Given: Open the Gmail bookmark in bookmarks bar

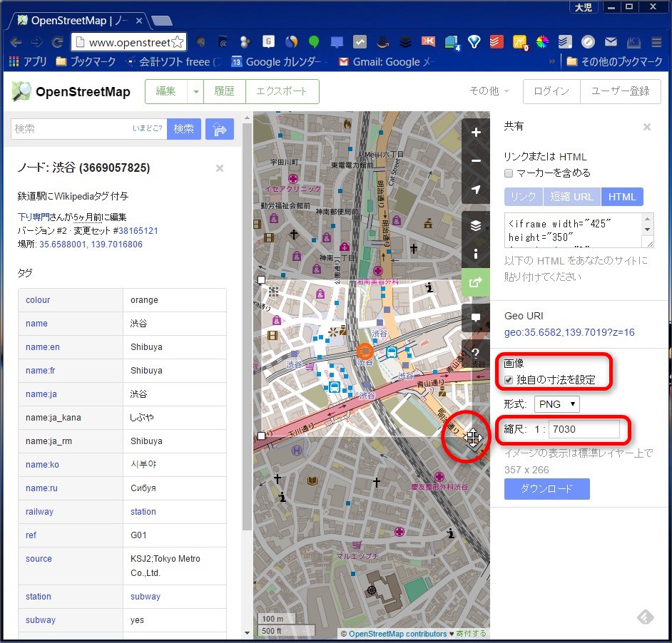Looking at the screenshot, I should 386,62.
